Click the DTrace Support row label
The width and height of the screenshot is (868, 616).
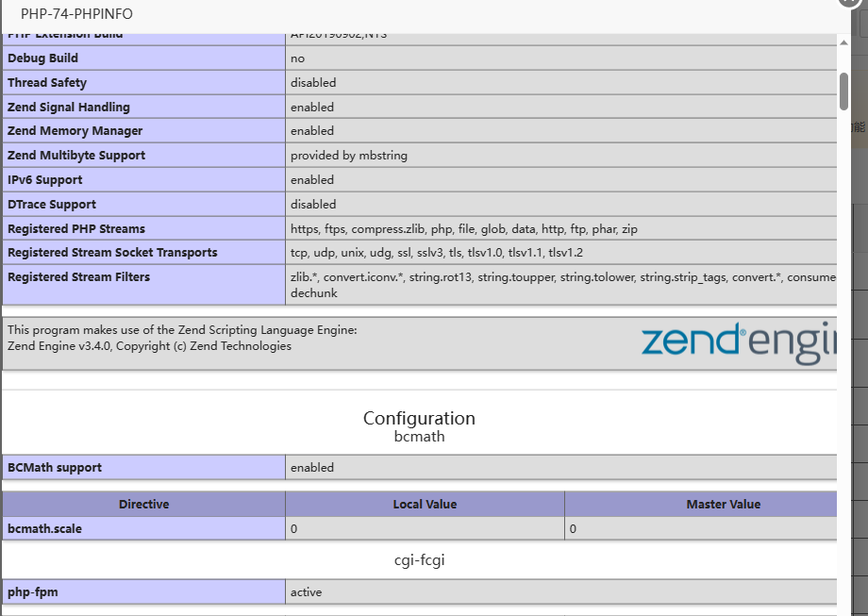tap(52, 205)
